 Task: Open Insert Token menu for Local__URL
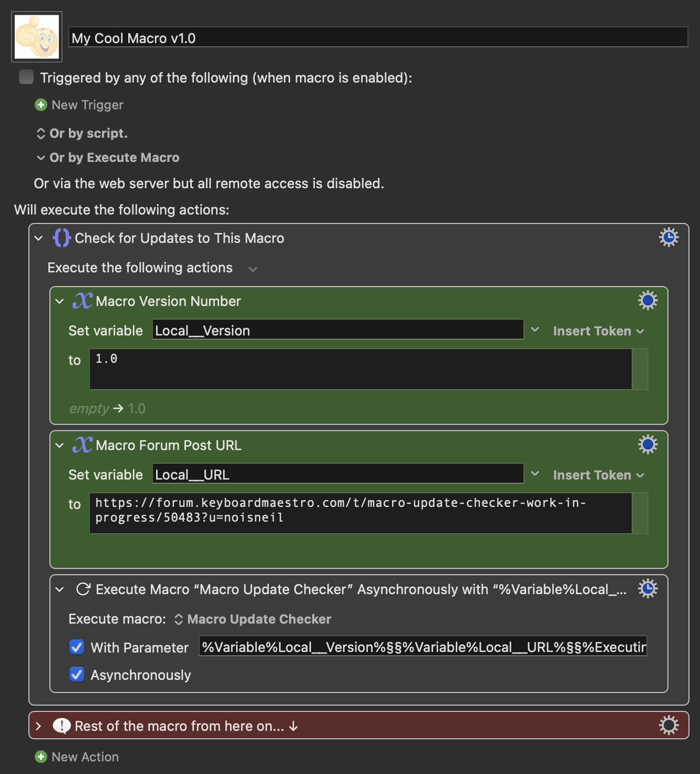(x=598, y=475)
